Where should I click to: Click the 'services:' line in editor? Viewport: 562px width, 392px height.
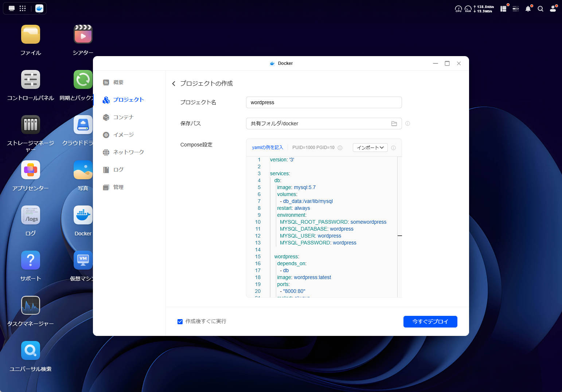click(280, 174)
